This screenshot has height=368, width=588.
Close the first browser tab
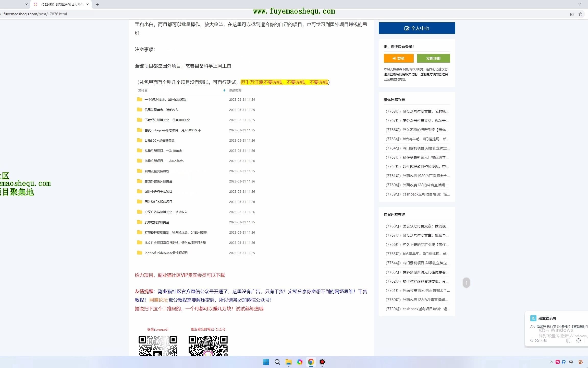(x=26, y=4)
